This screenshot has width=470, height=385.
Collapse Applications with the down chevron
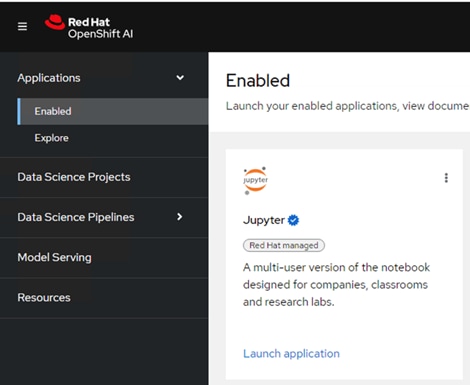(180, 78)
